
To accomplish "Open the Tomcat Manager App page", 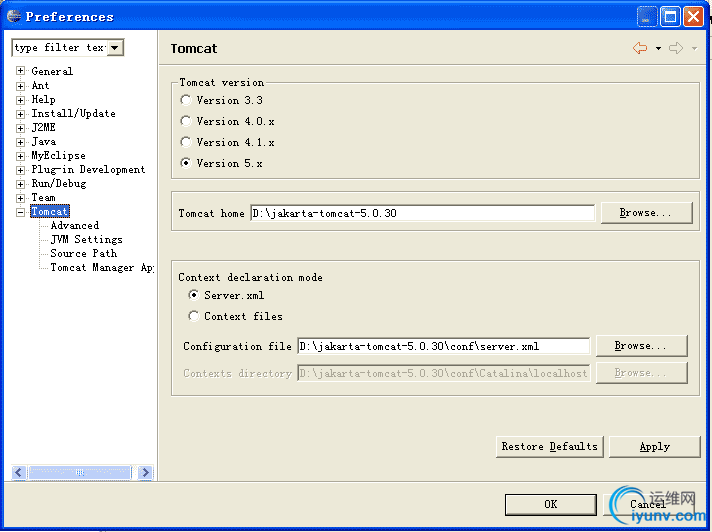I will 102,268.
